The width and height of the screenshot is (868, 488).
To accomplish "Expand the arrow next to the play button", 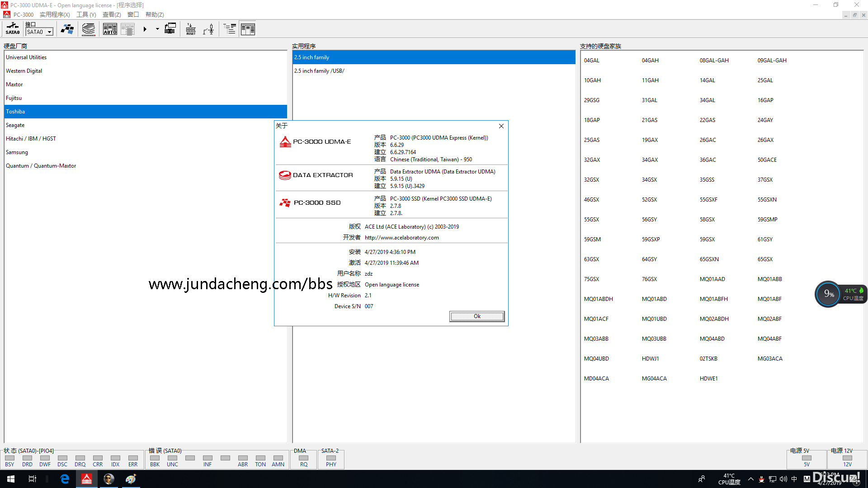I will pos(157,29).
